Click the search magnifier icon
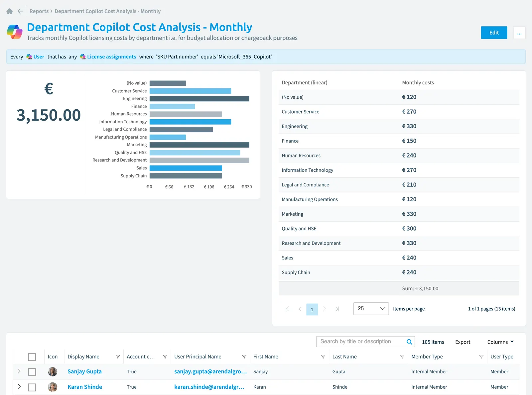 [x=409, y=342]
